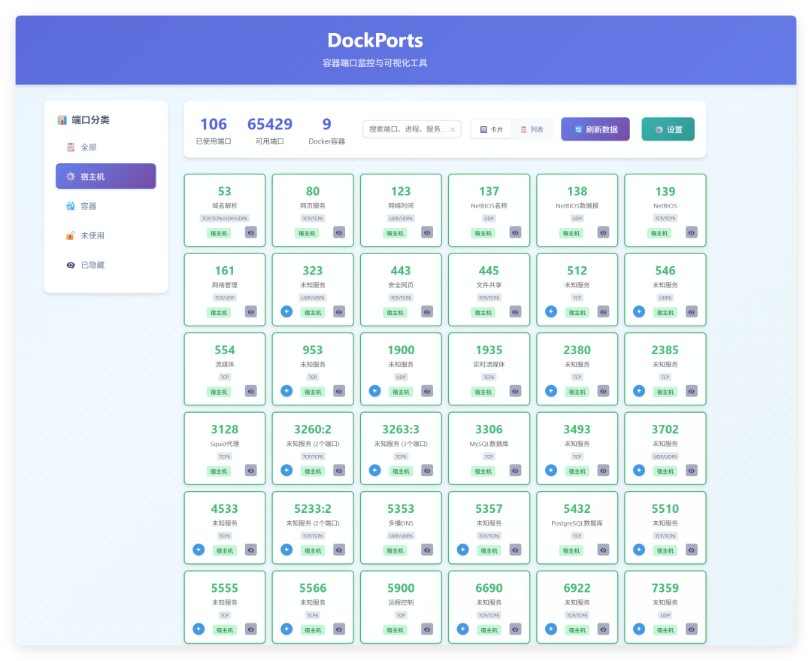Click the blue plus icon on port 2385 card
Viewport: 812px width, 661px height.
click(639, 391)
